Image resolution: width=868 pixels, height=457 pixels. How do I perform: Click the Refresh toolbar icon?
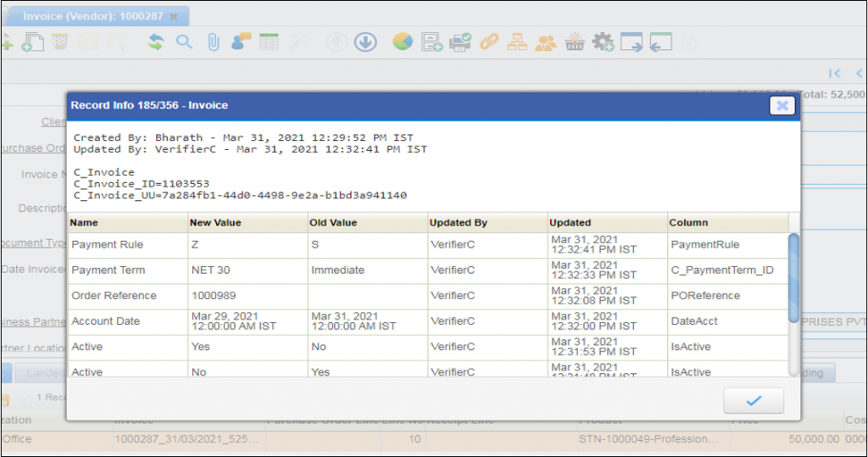point(156,42)
